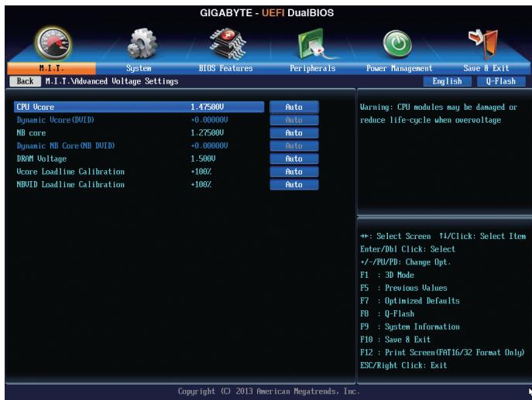This screenshot has width=532, height=400.
Task: Click the F9 : System Information help line
Action: click(410, 326)
